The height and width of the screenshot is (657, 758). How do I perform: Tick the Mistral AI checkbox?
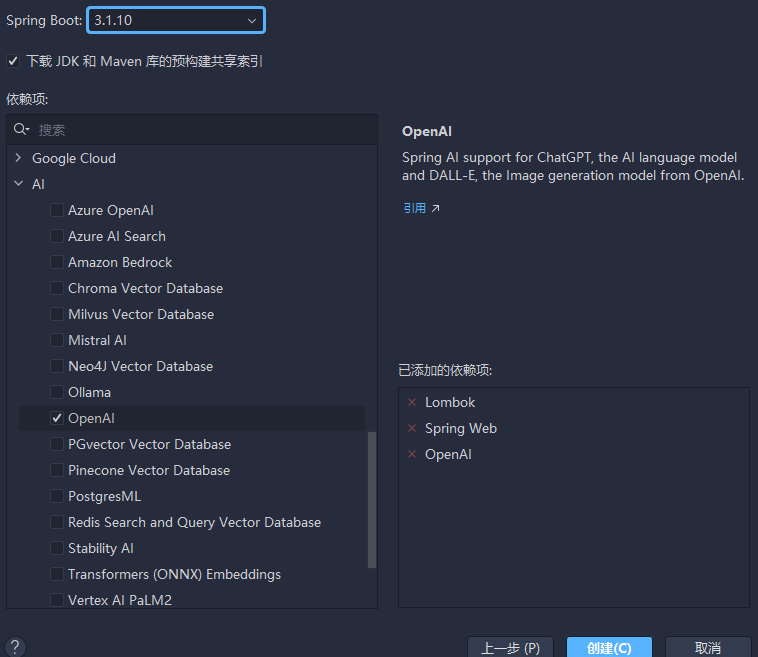pyautogui.click(x=57, y=340)
